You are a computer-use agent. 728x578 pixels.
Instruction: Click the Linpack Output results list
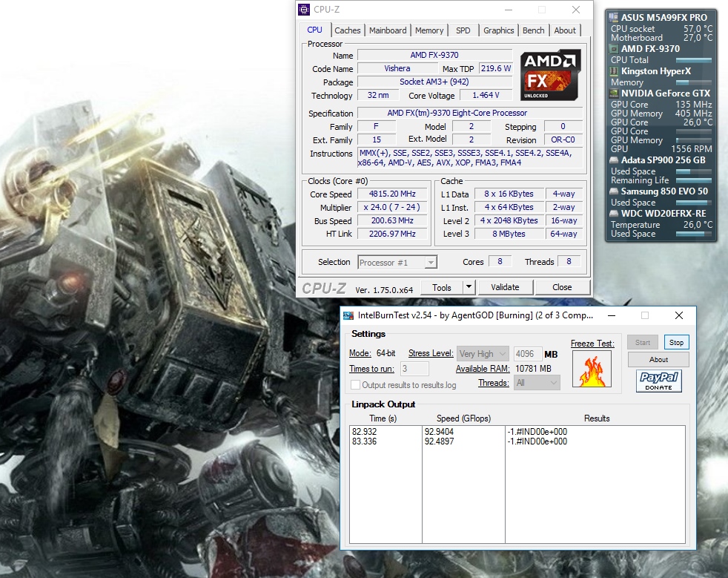point(517,485)
